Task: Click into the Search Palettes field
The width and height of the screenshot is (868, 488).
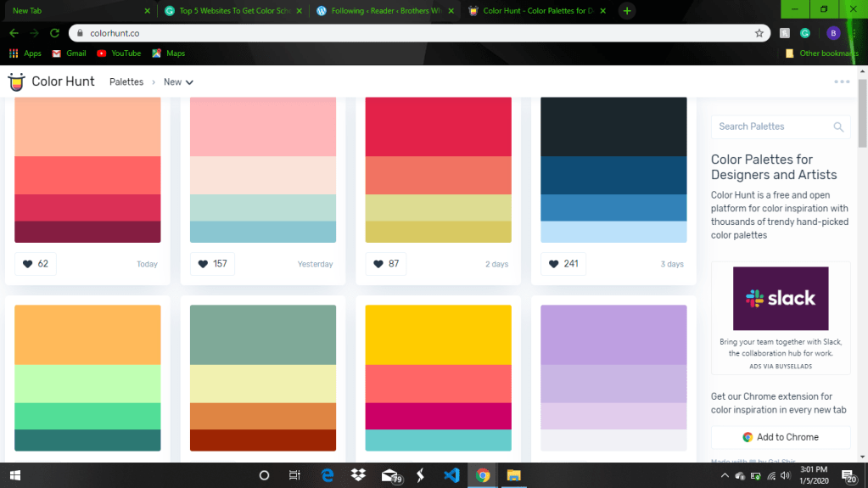Action: click(x=770, y=127)
